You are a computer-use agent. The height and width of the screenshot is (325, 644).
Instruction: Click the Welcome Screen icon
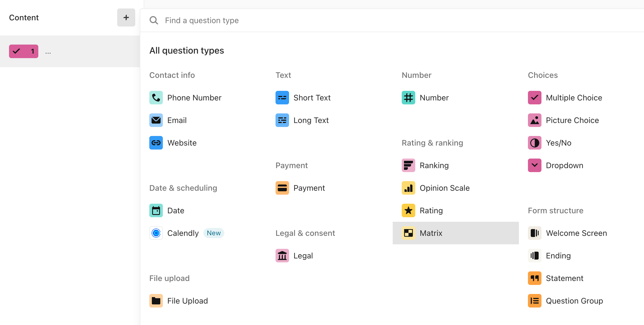(535, 233)
